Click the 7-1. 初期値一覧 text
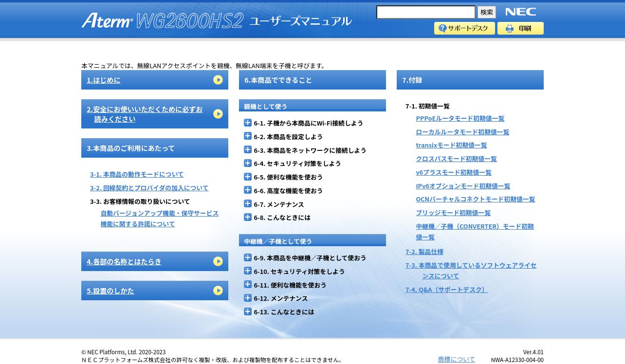The height and width of the screenshot is (364, 625). pyautogui.click(x=427, y=106)
